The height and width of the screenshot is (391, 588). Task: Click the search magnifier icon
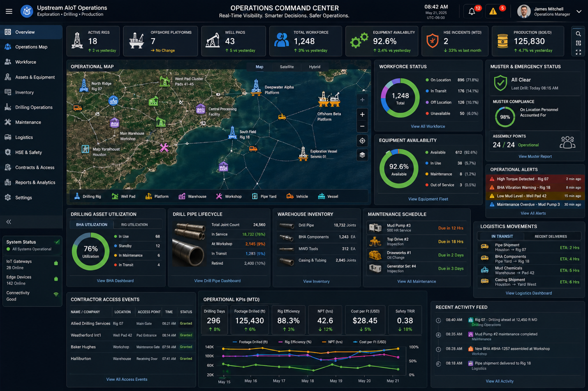578,34
